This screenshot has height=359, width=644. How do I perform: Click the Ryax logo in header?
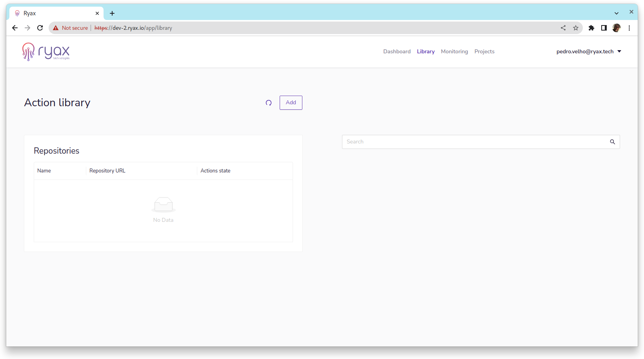[46, 52]
